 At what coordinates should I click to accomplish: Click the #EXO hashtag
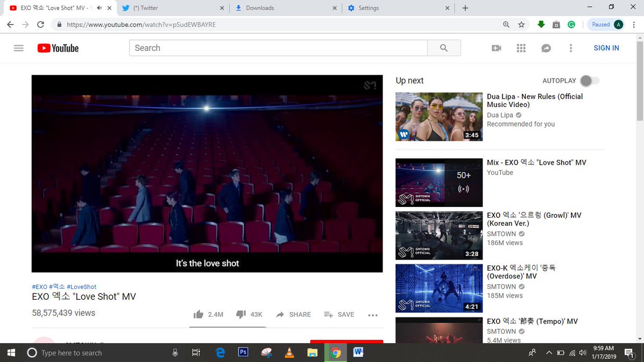pos(40,287)
